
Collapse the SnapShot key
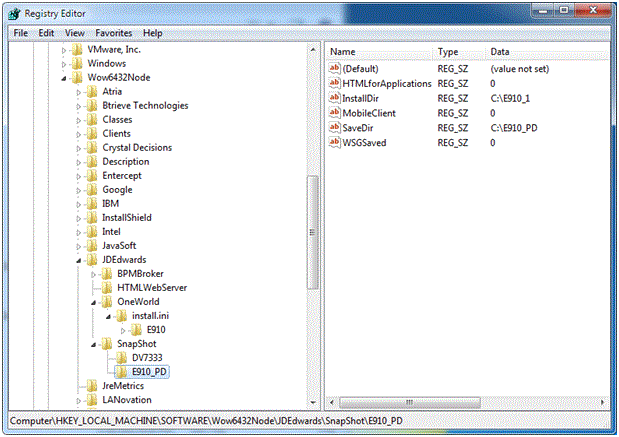(94, 345)
